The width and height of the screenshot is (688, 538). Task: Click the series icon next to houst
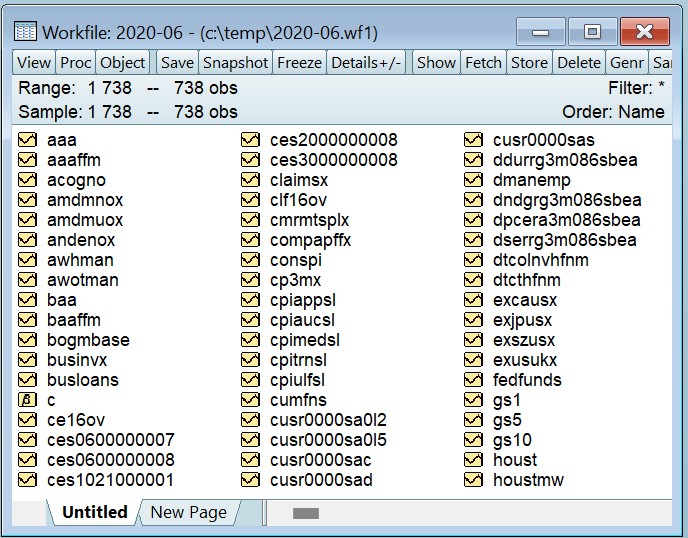[x=474, y=460]
